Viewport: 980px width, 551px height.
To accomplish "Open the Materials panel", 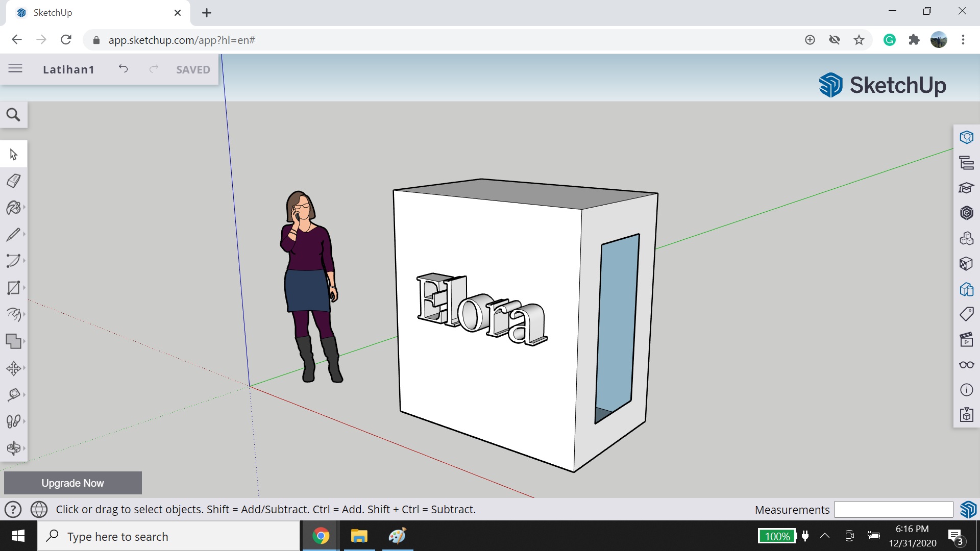I will pos(966,264).
